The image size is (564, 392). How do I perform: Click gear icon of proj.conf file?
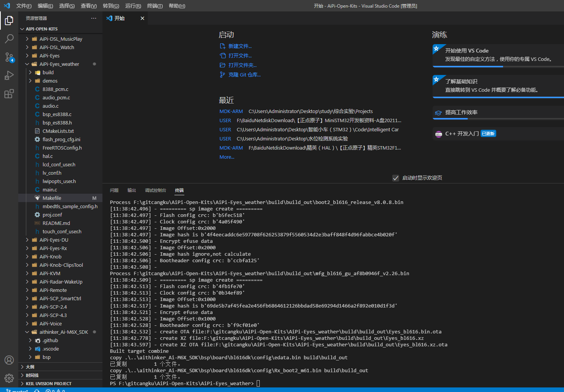[x=37, y=215]
